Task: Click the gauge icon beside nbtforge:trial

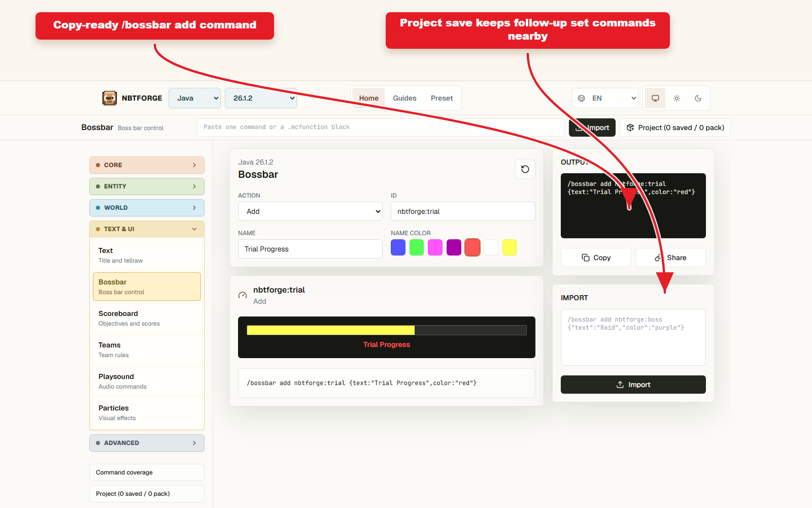Action: (243, 296)
